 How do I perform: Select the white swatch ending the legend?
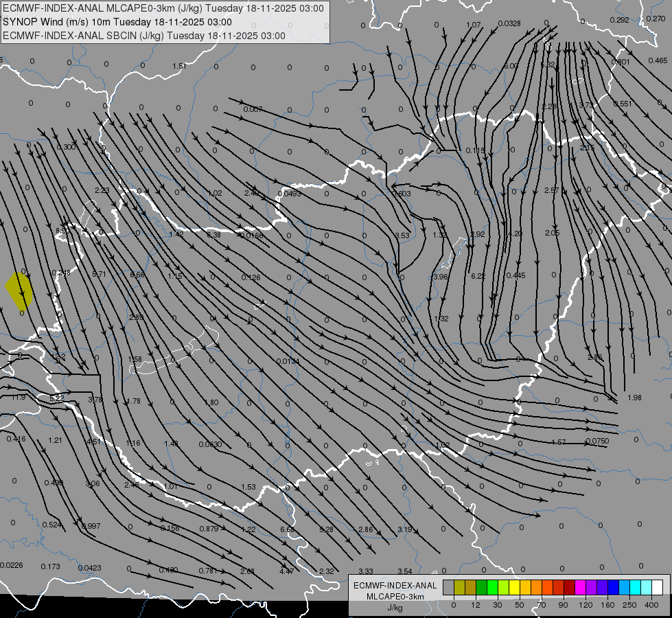(x=658, y=587)
